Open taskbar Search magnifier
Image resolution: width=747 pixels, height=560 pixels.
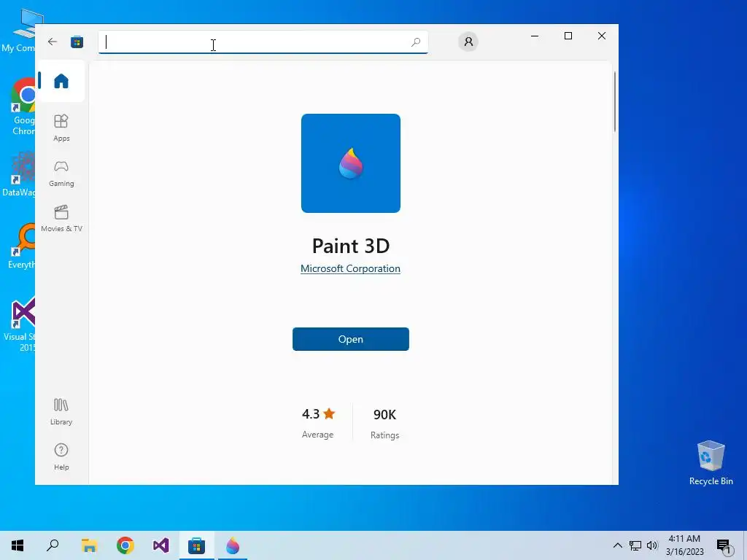pyautogui.click(x=53, y=545)
